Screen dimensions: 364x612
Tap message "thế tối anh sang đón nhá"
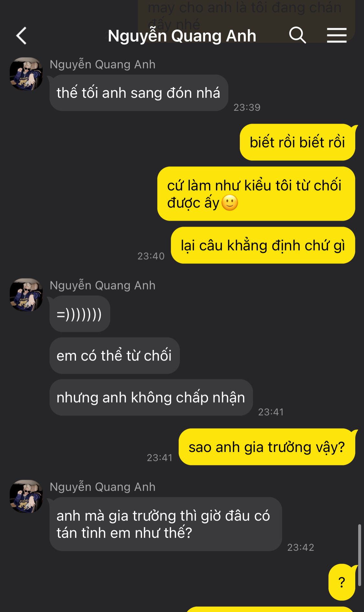139,93
